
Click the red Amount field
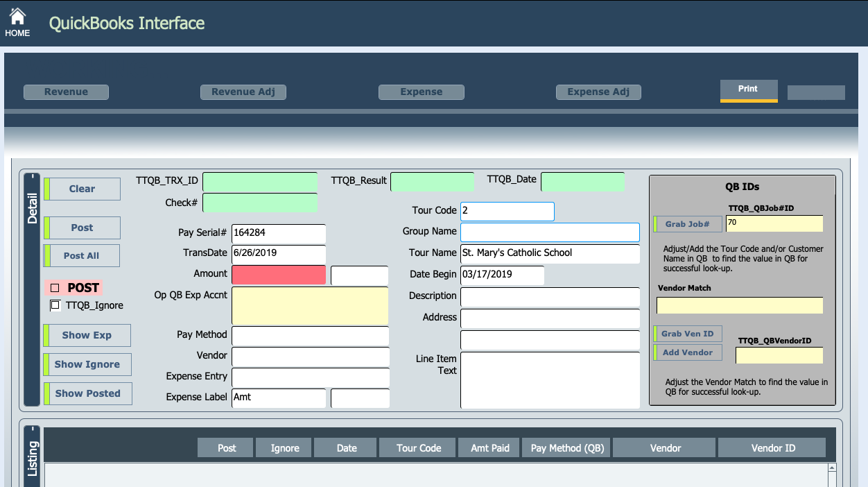coord(279,275)
